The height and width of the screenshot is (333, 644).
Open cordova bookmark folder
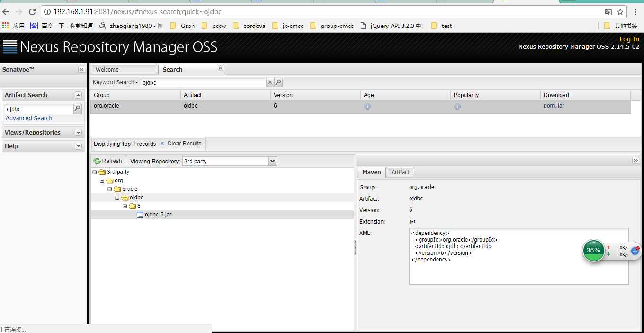tap(249, 26)
